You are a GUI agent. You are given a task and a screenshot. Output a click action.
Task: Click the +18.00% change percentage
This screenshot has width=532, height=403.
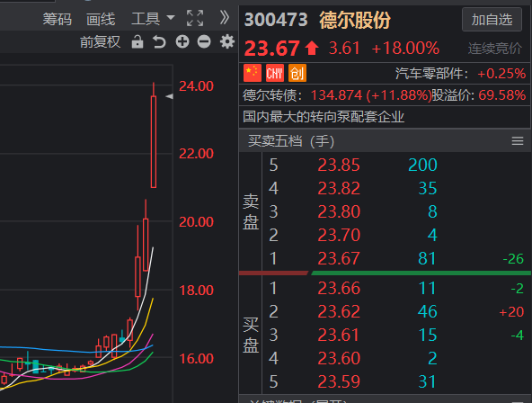tap(405, 49)
